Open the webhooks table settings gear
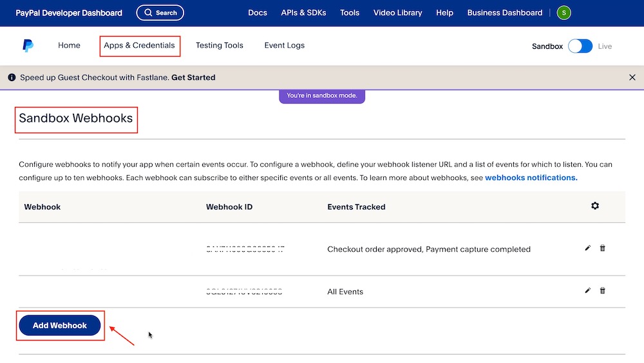Image resolution: width=644 pixels, height=363 pixels. [x=595, y=206]
